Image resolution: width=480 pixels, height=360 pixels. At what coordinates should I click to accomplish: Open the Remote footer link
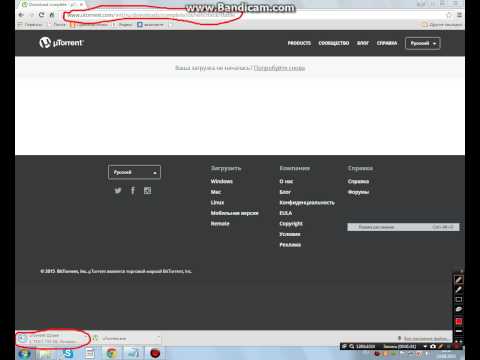click(220, 223)
